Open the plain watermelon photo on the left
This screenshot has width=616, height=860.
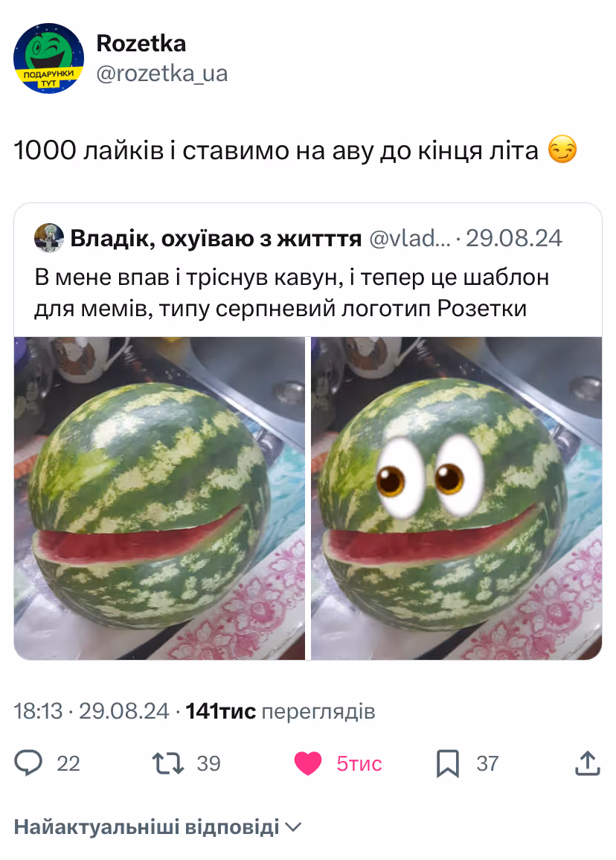[159, 498]
